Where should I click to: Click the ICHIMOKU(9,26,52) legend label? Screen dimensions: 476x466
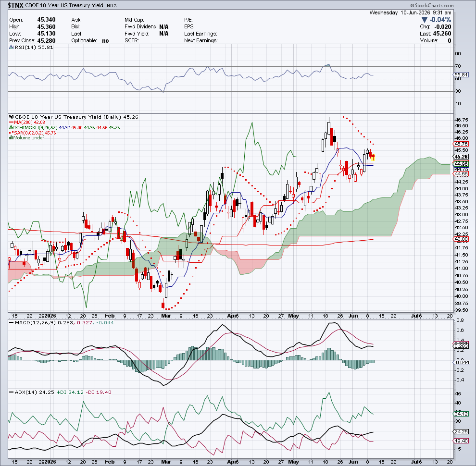click(x=36, y=127)
